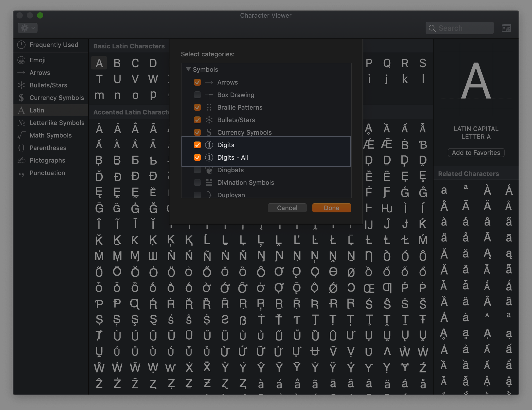This screenshot has height=410, width=532.
Task: Select Currency Symbols in the sidebar
Action: pyautogui.click(x=56, y=98)
